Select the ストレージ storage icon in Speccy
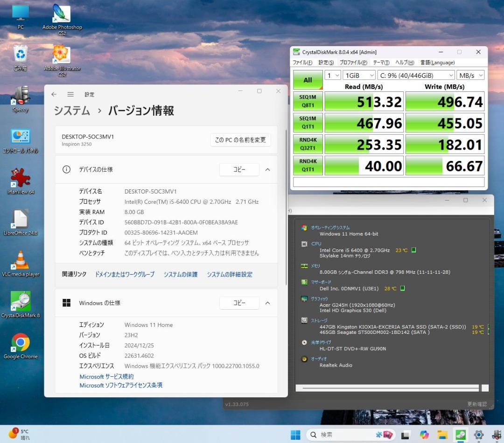Viewport: 504px width, 443px height. point(305,320)
